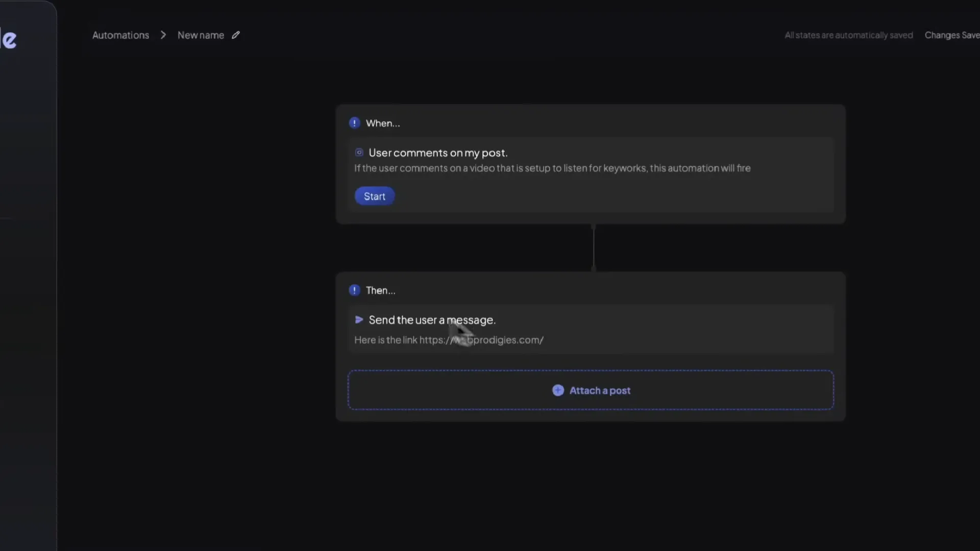
Task: Select the breadcrumb chevron arrow
Action: coord(163,35)
